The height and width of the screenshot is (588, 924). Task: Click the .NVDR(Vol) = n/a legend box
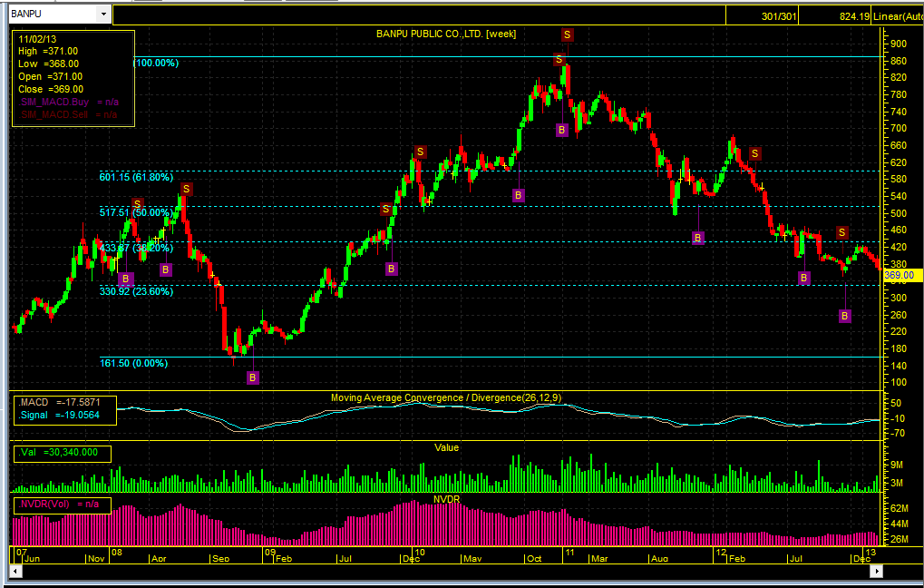point(62,505)
